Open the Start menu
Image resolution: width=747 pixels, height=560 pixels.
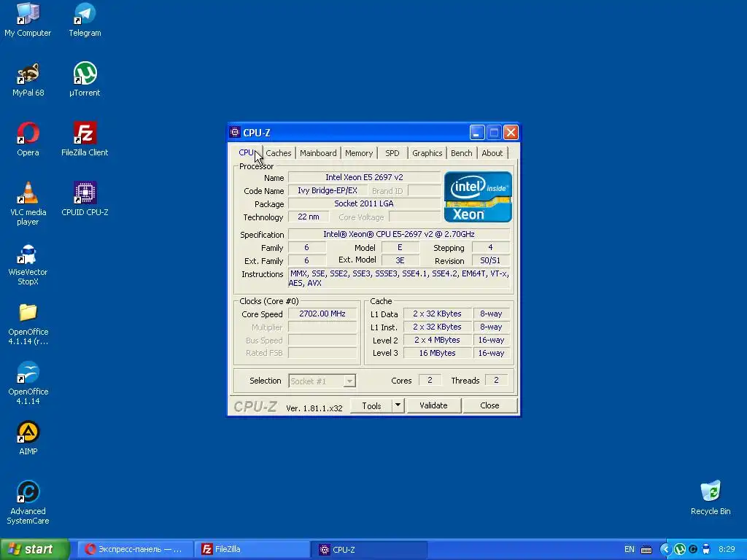click(x=35, y=549)
